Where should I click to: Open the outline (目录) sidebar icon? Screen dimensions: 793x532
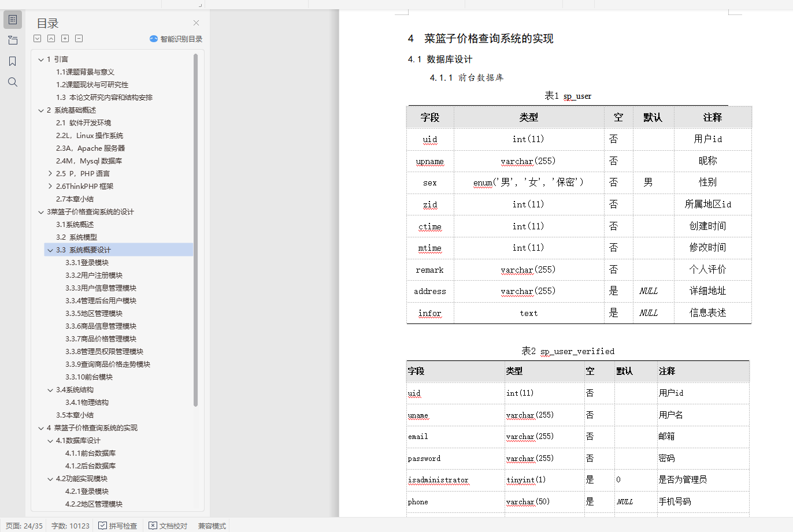click(x=13, y=20)
